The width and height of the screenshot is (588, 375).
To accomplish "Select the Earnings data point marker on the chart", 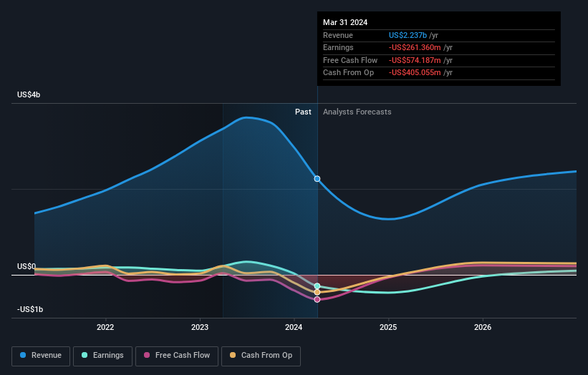I will coord(317,286).
